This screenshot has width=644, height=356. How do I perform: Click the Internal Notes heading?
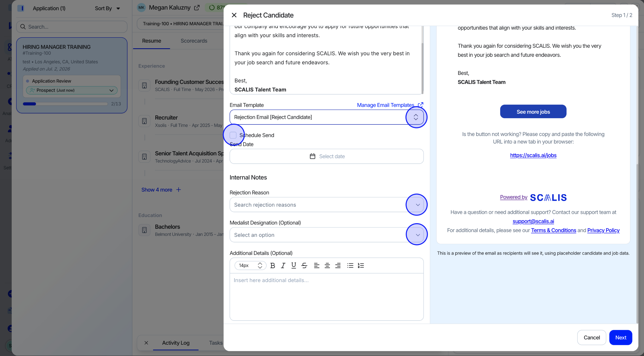click(x=248, y=177)
